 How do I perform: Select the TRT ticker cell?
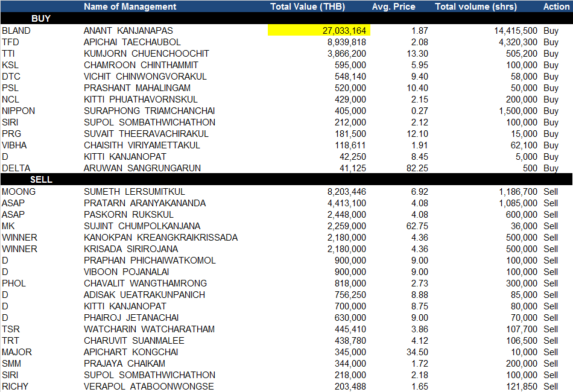pos(10,341)
